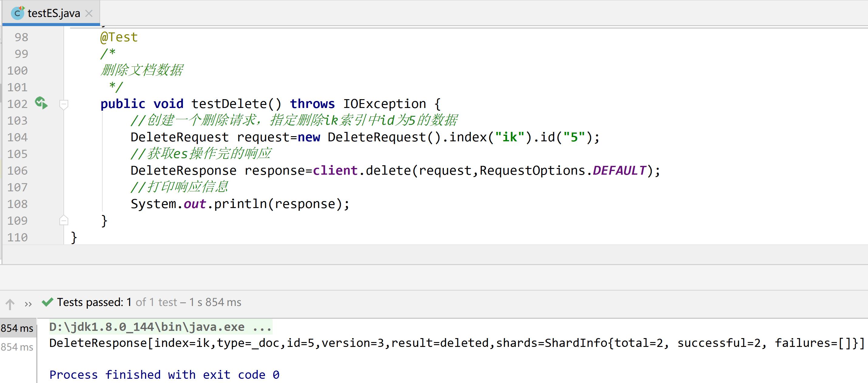Click 'Process finished with exit code 0' text
Screen dimensions: 868x383
(164, 375)
